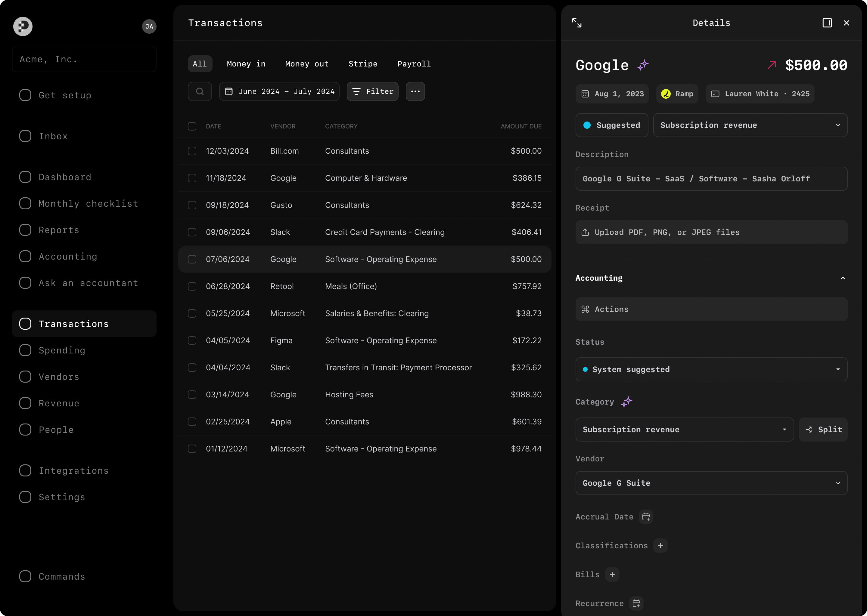Toggle the side panel layout icon
Screen dimensions: 867x616
pyautogui.click(x=827, y=23)
